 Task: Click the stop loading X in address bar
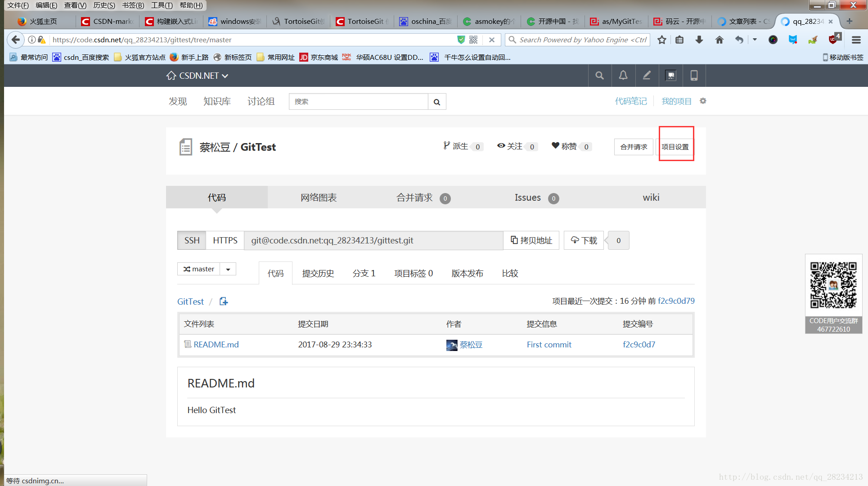492,40
